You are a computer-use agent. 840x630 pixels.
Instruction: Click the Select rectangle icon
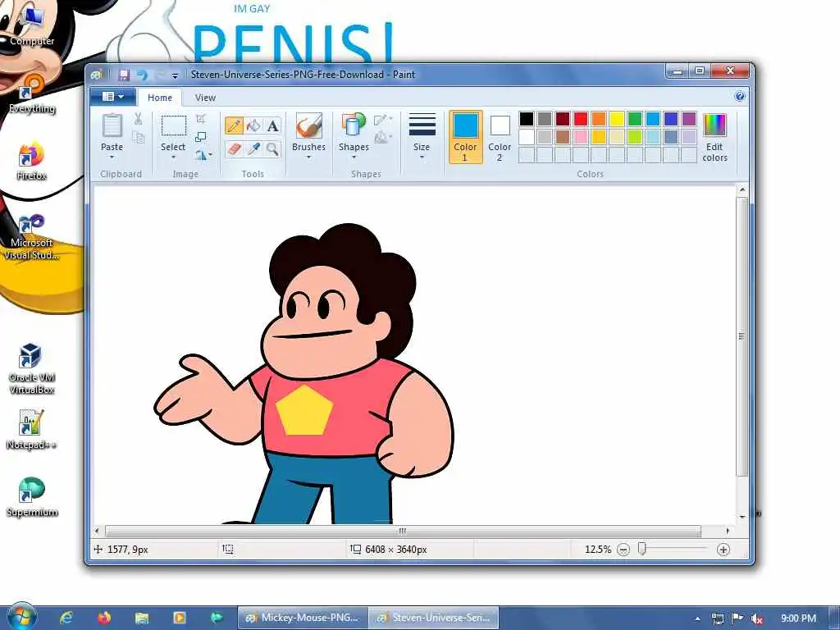(174, 126)
